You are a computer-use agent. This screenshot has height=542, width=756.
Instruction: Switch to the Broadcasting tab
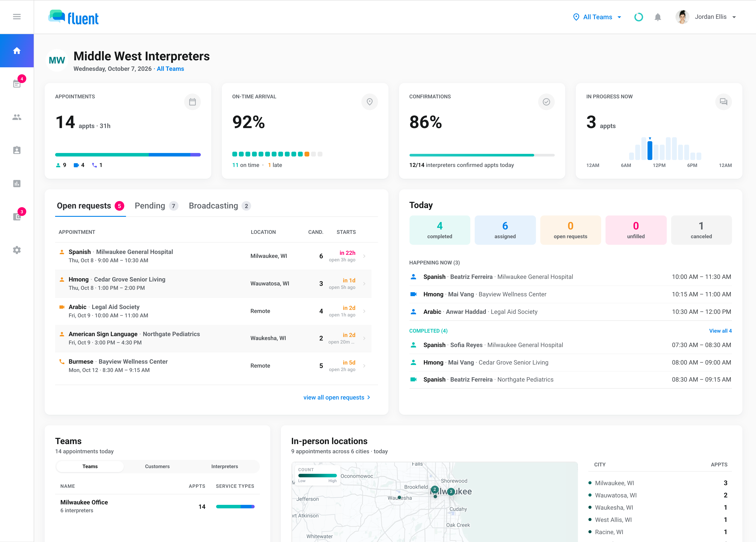coord(220,206)
